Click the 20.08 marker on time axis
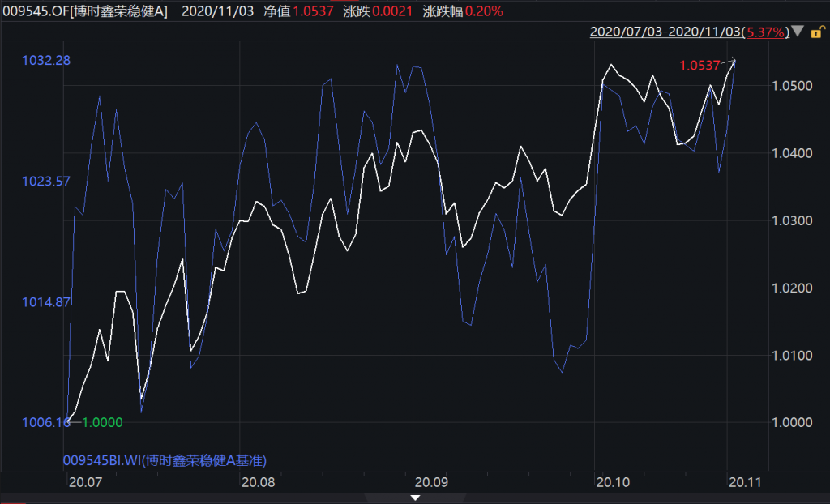 259,482
